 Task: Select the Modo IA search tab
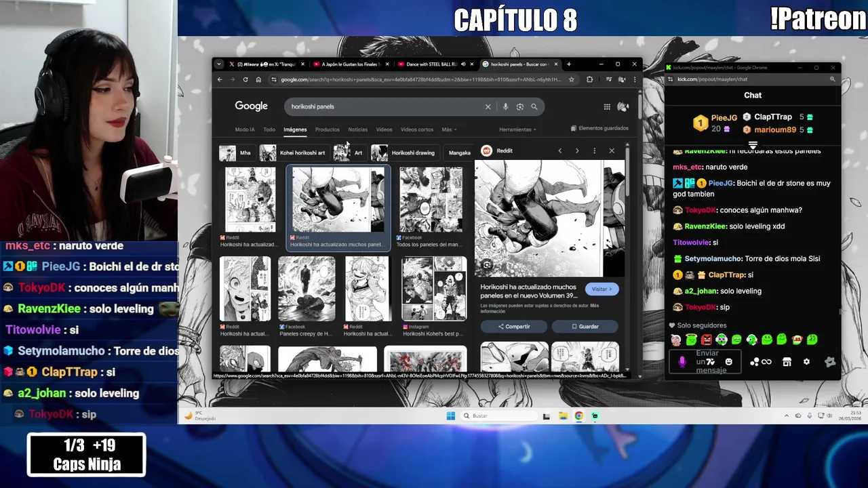click(x=245, y=129)
